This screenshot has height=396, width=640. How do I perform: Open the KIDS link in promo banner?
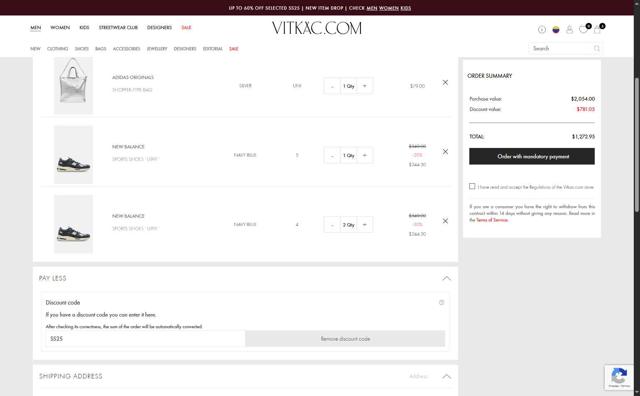point(406,8)
